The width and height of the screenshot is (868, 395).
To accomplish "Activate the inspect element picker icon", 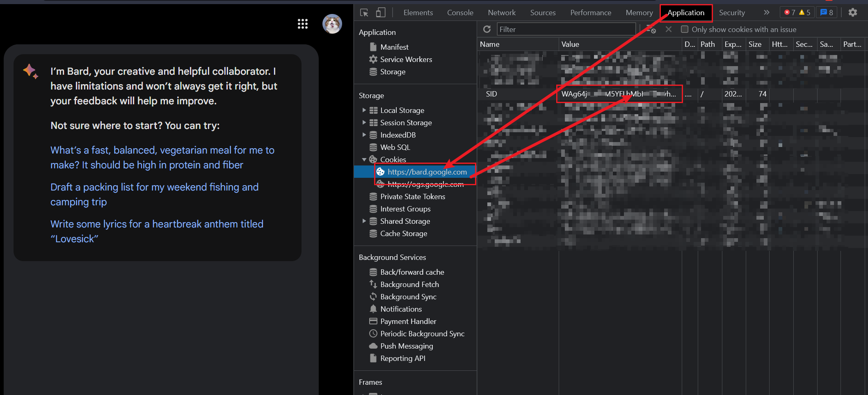I will pos(364,13).
